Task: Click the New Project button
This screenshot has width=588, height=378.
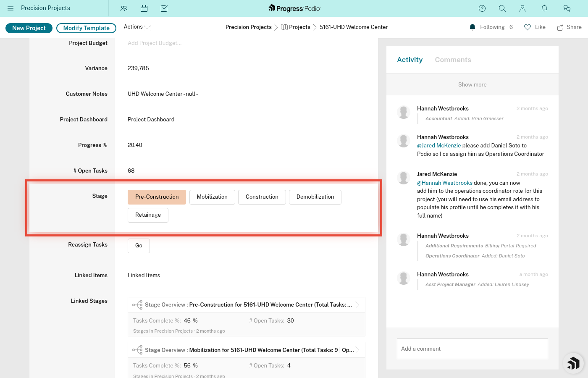Action: pyautogui.click(x=29, y=28)
